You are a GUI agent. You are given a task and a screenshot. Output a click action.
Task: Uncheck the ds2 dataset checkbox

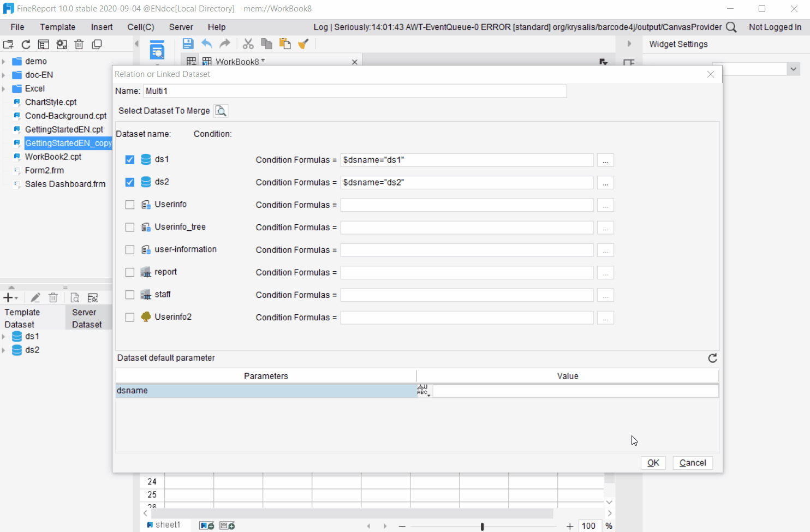tap(129, 182)
